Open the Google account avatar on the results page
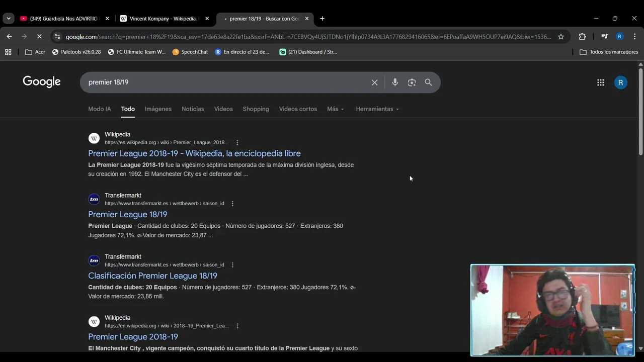The height and width of the screenshot is (362, 644). (x=620, y=82)
